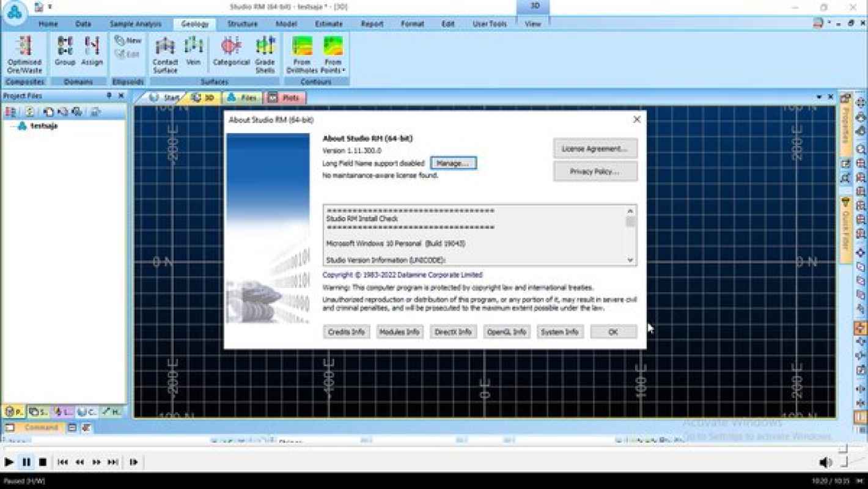Close the Project Files panel

120,96
